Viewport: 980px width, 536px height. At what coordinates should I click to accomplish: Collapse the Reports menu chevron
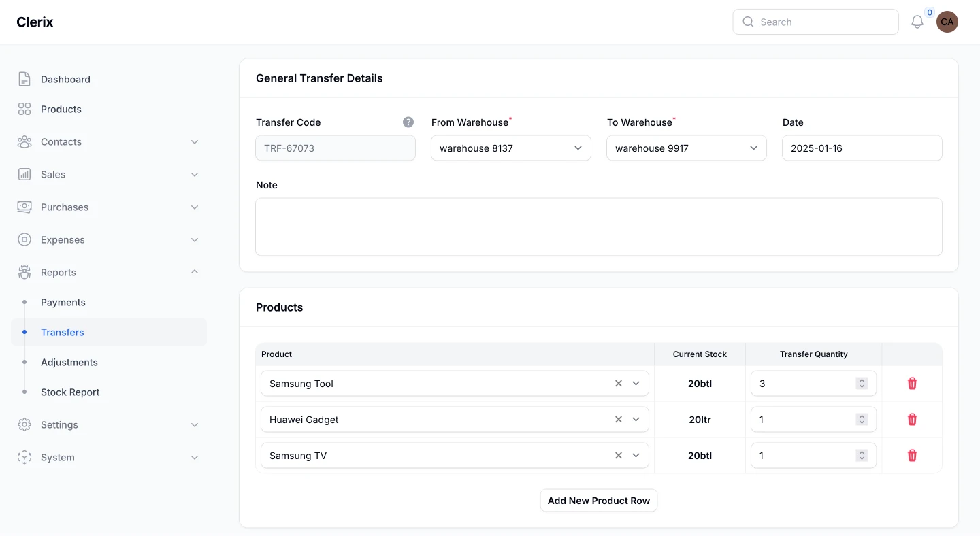point(195,272)
